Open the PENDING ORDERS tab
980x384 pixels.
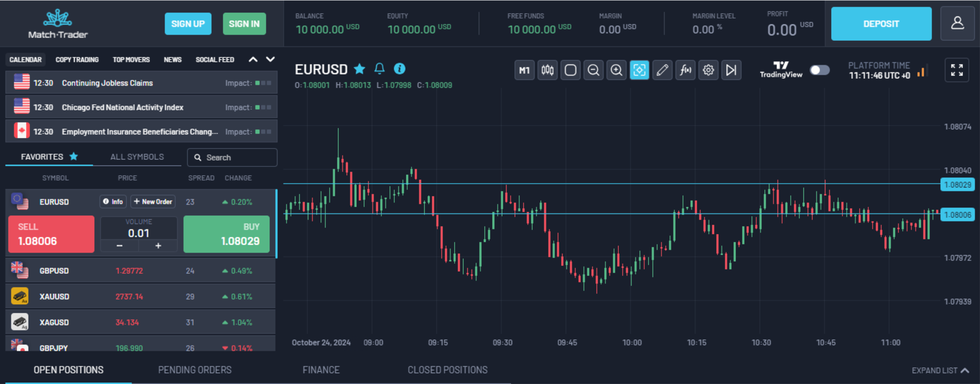[x=195, y=370]
